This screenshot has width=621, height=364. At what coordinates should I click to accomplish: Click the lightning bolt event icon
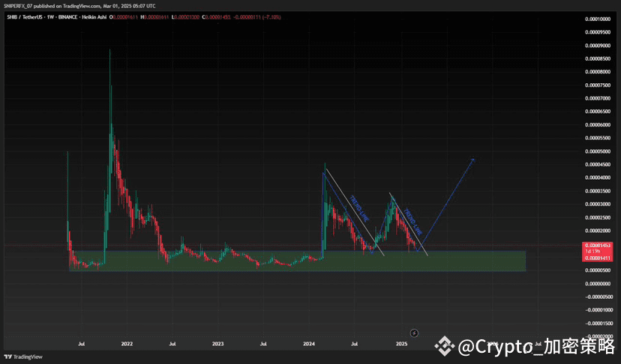click(414, 333)
